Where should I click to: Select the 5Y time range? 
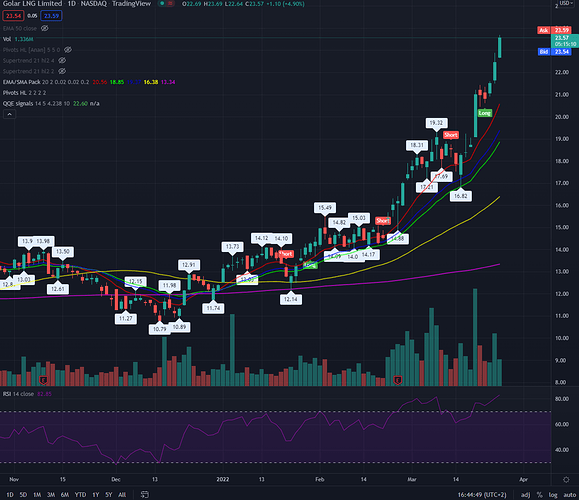point(109,494)
